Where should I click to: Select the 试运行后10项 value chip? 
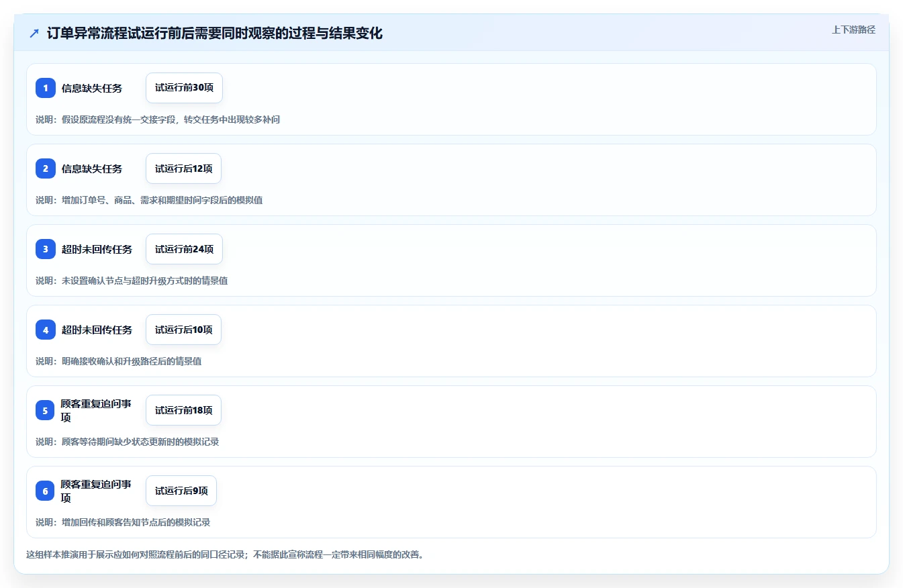183,330
